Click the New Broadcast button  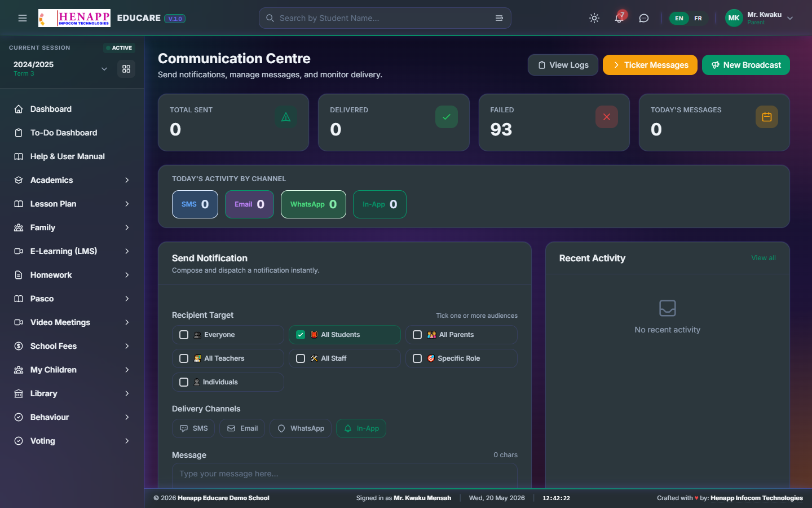click(746, 65)
